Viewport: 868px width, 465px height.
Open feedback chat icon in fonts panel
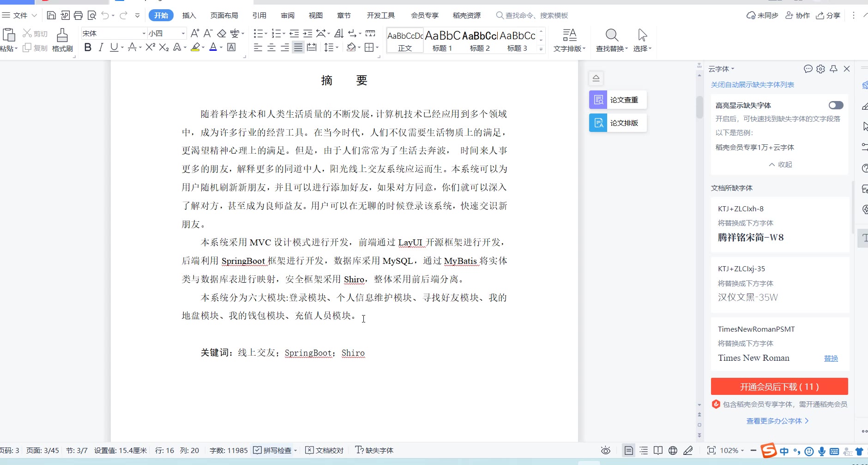click(x=808, y=69)
